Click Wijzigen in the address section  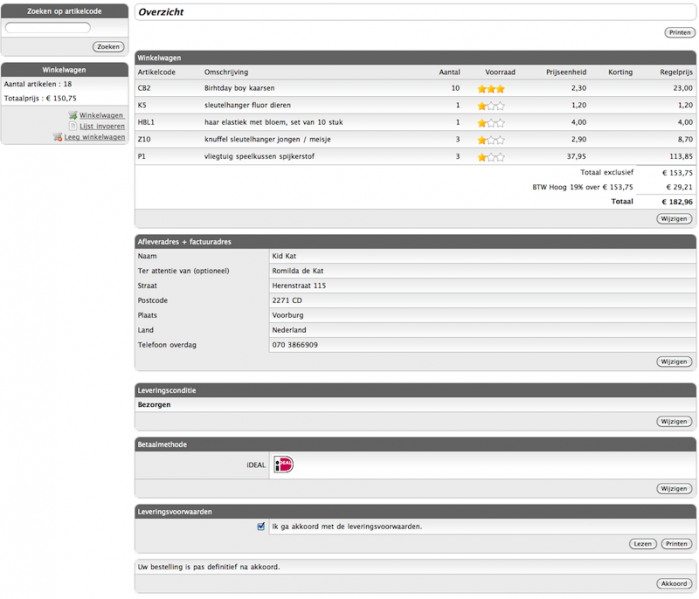click(674, 361)
